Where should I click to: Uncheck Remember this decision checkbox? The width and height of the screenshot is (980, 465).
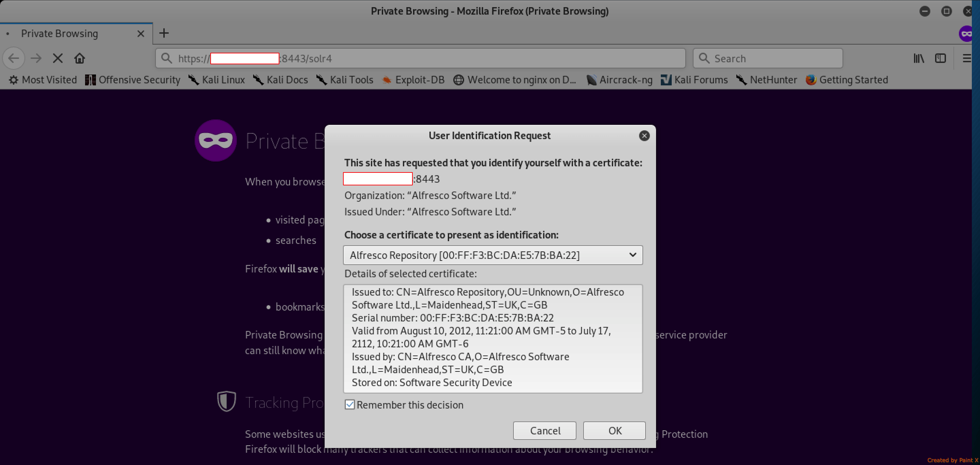click(x=349, y=404)
